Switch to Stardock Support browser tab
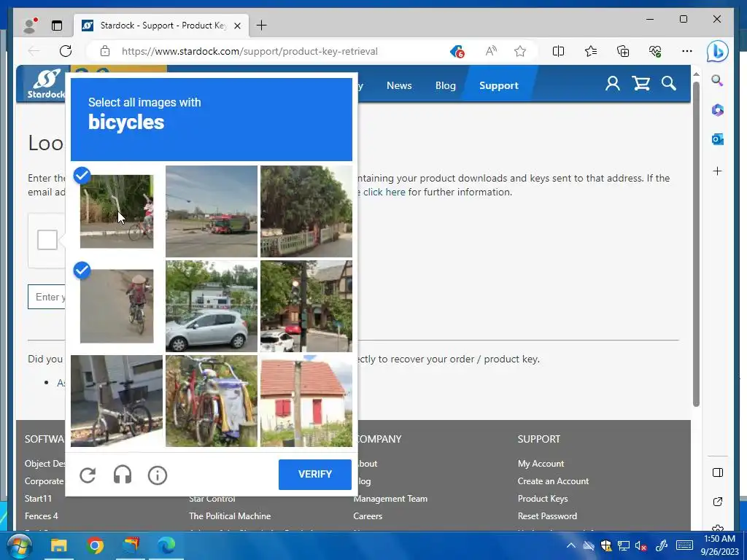The image size is (747, 560). tap(161, 26)
